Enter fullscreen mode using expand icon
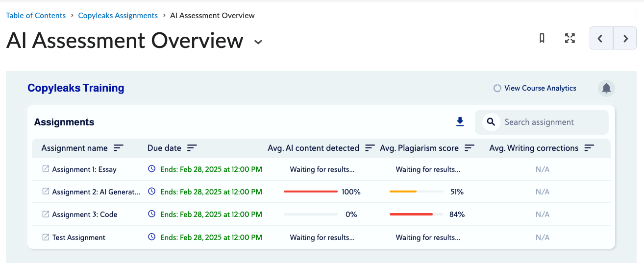Viewport: 644px width, 263px height. pyautogui.click(x=570, y=39)
